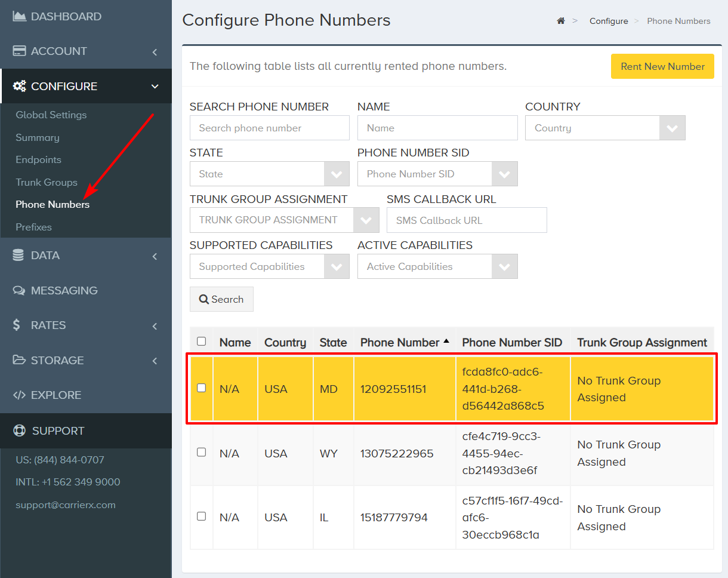Focus the SMS Callback URL field
This screenshot has width=728, height=578.
[467, 220]
